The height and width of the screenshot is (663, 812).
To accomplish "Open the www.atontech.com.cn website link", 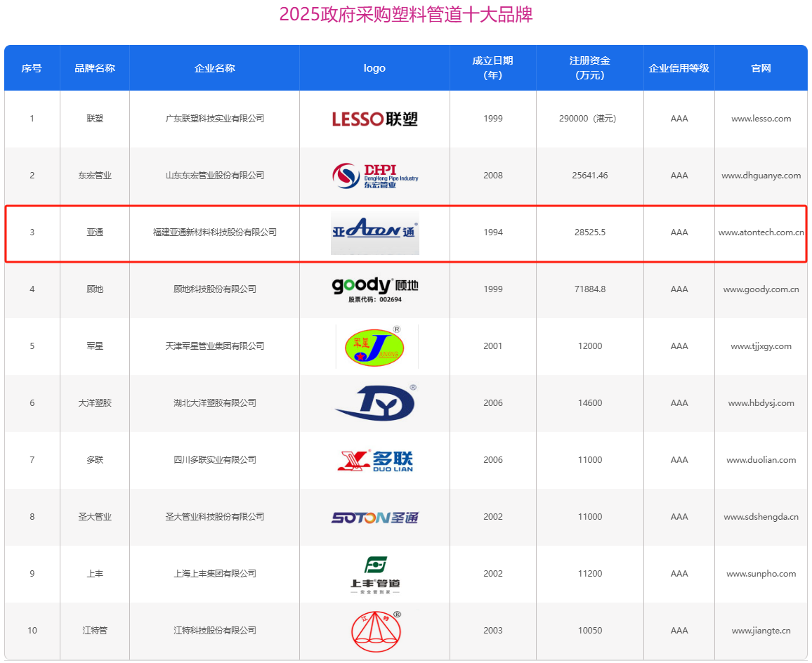I will pos(761,232).
